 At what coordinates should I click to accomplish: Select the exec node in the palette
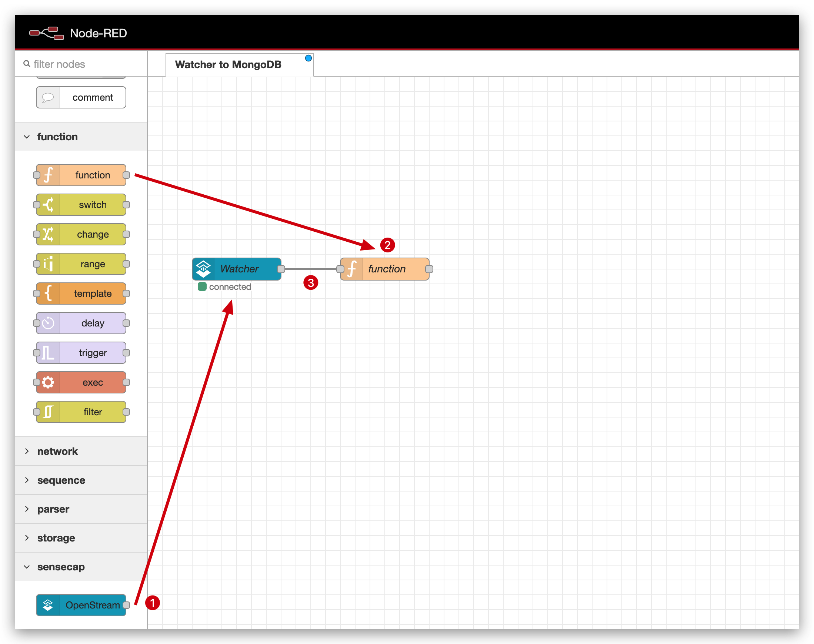[81, 382]
